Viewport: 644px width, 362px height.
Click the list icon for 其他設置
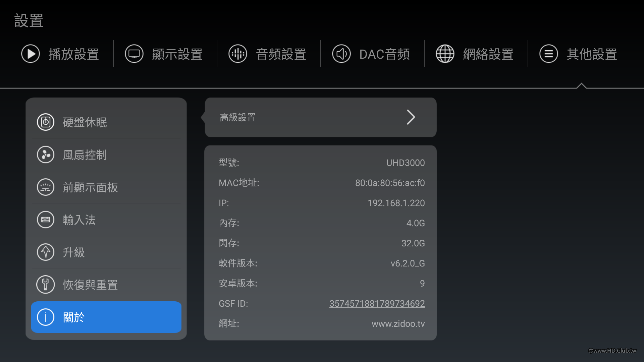549,54
